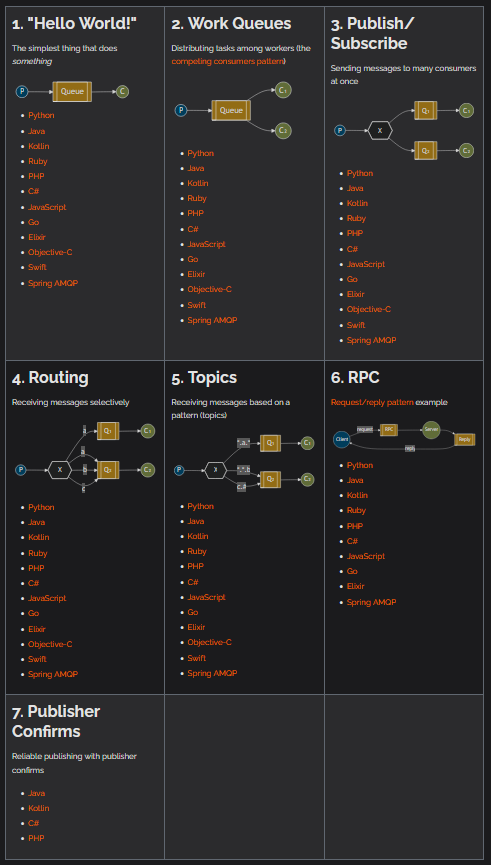Click the Routing diagram's X exchange hexagon
This screenshot has height=865, width=491.
tap(60, 470)
